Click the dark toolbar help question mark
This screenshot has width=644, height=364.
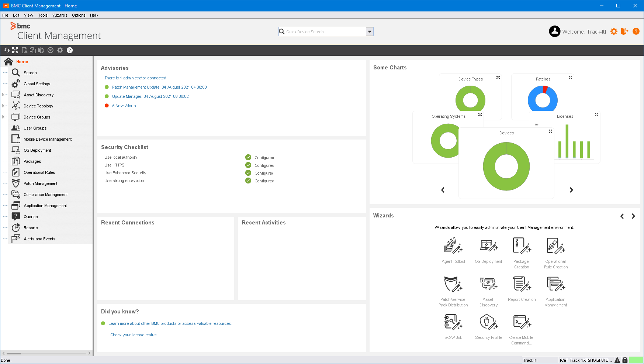click(x=70, y=50)
